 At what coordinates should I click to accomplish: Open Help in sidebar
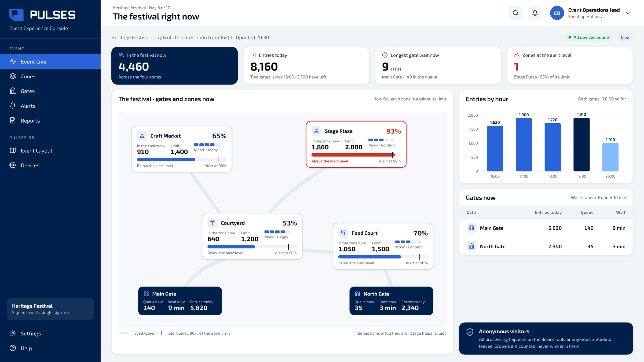pyautogui.click(x=50, y=348)
